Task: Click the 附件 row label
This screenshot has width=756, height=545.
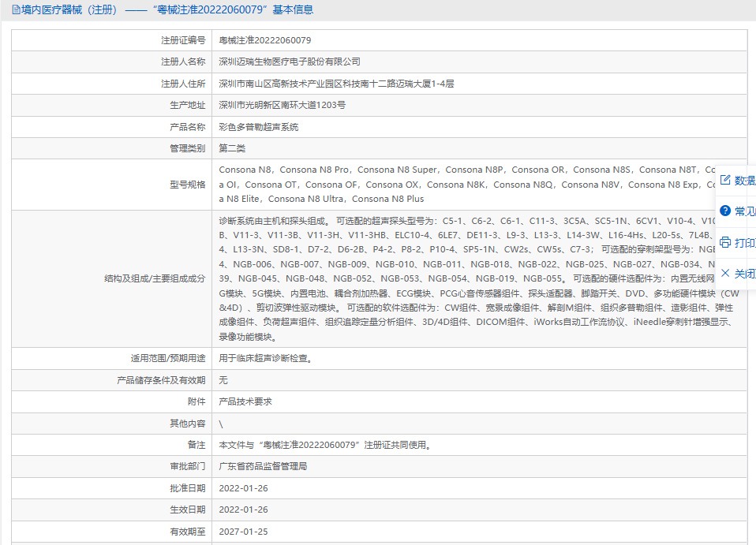Action: (196, 402)
